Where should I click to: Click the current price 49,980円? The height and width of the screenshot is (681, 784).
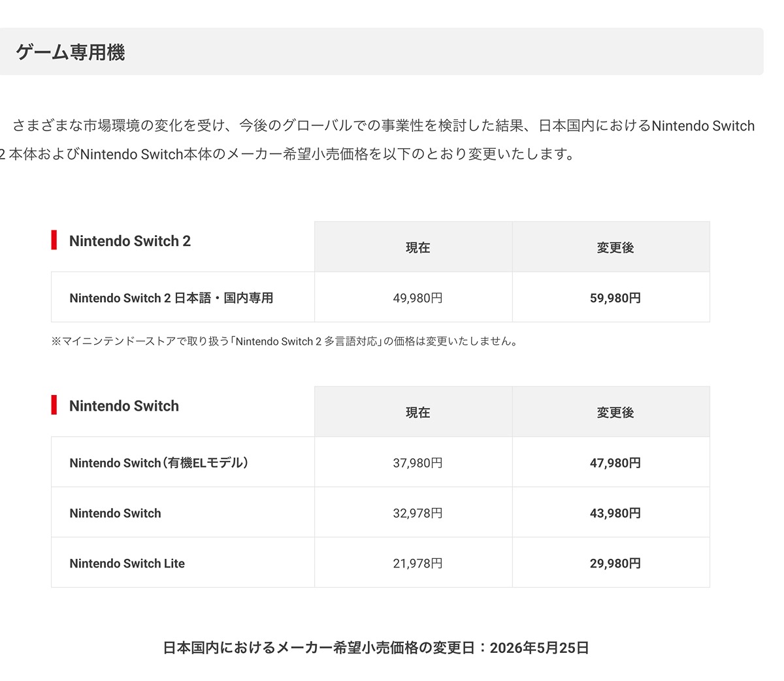point(418,298)
